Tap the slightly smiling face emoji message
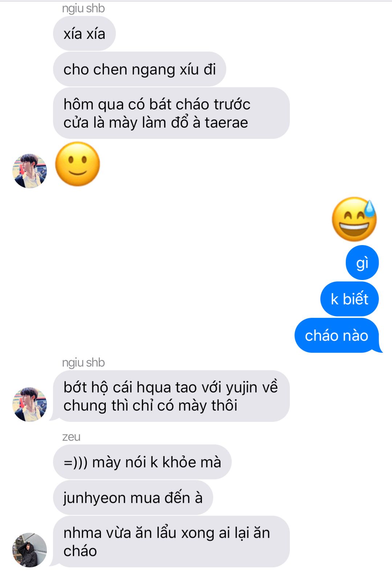Screen dimensions: 392x572 [x=77, y=164]
